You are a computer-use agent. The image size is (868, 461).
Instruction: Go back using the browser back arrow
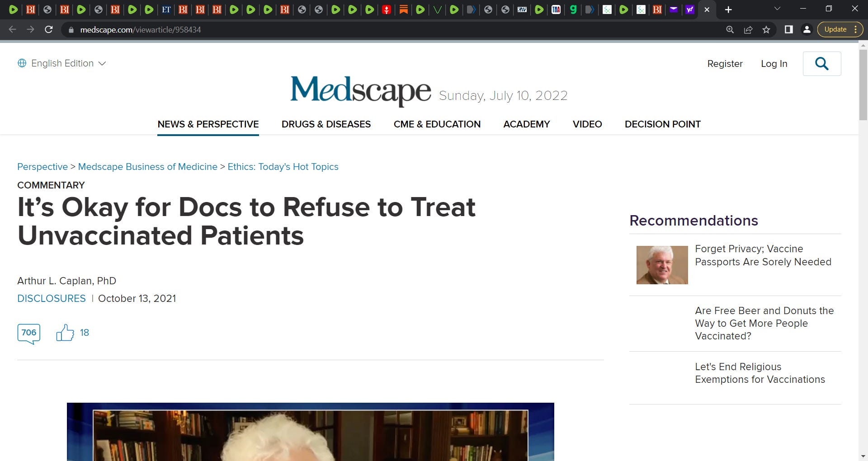point(12,29)
